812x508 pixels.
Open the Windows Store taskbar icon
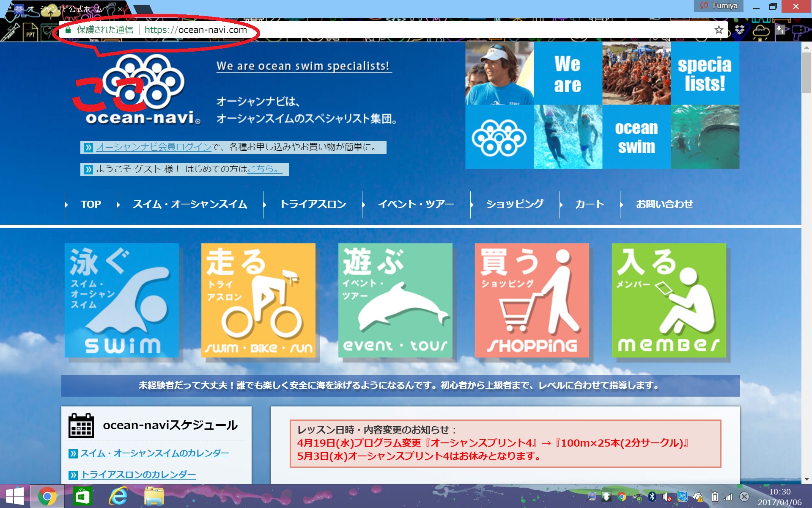pos(82,496)
